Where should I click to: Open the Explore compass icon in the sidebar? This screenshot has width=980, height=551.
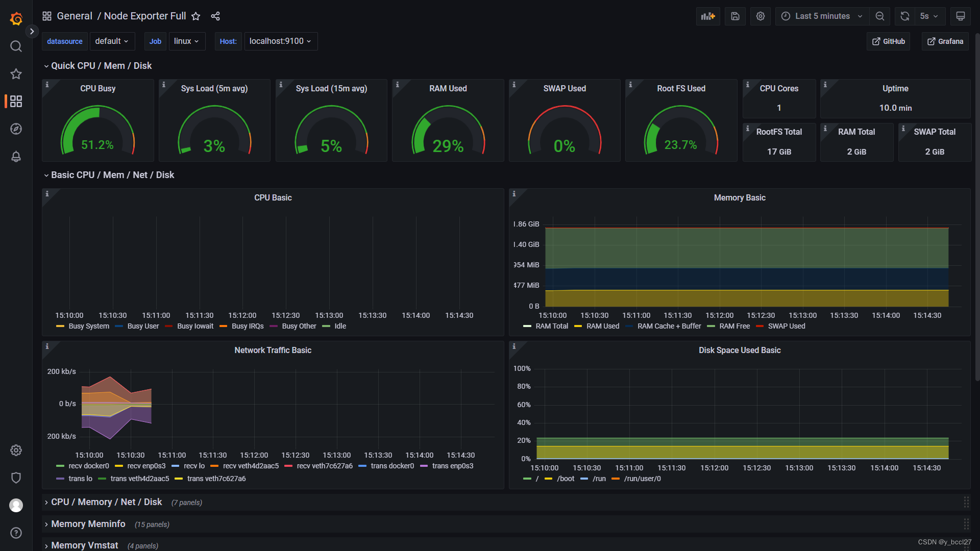16,129
